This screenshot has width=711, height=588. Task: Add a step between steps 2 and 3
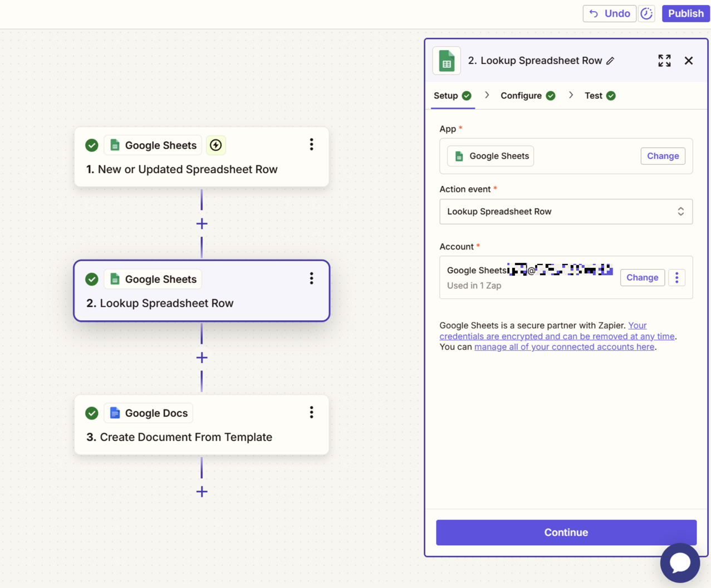[202, 357]
